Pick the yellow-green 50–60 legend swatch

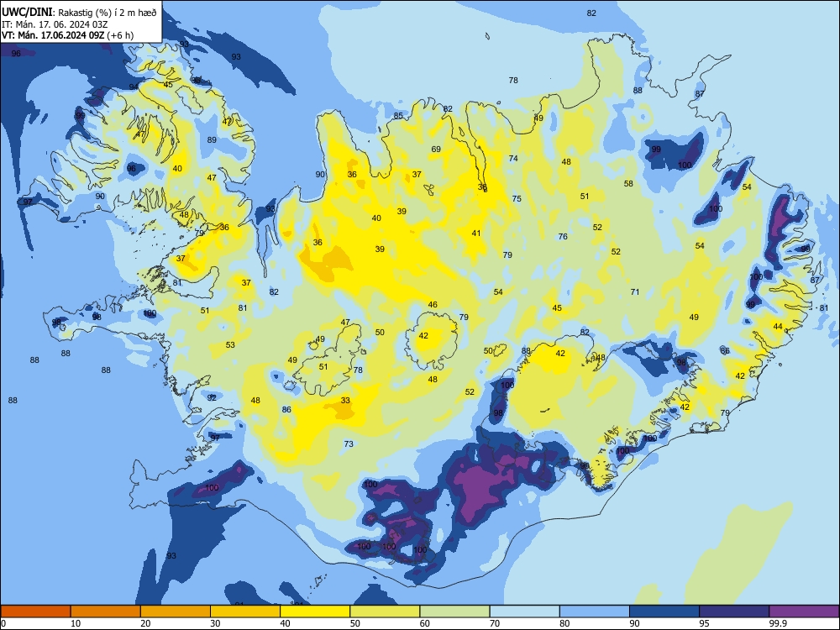(385, 612)
